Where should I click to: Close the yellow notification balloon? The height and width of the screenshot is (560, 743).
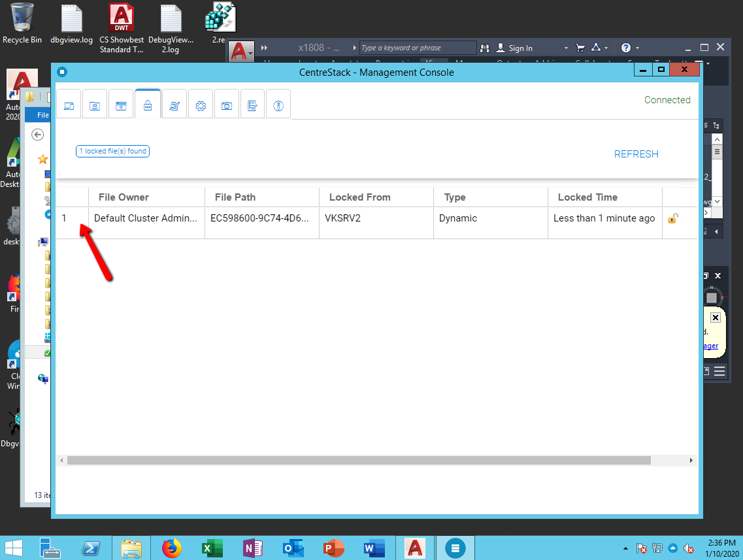pyautogui.click(x=716, y=318)
